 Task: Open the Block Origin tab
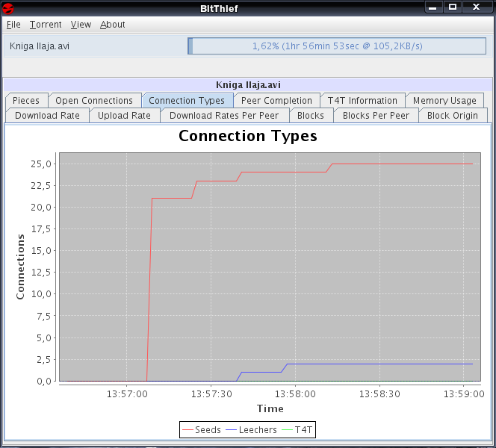click(453, 116)
